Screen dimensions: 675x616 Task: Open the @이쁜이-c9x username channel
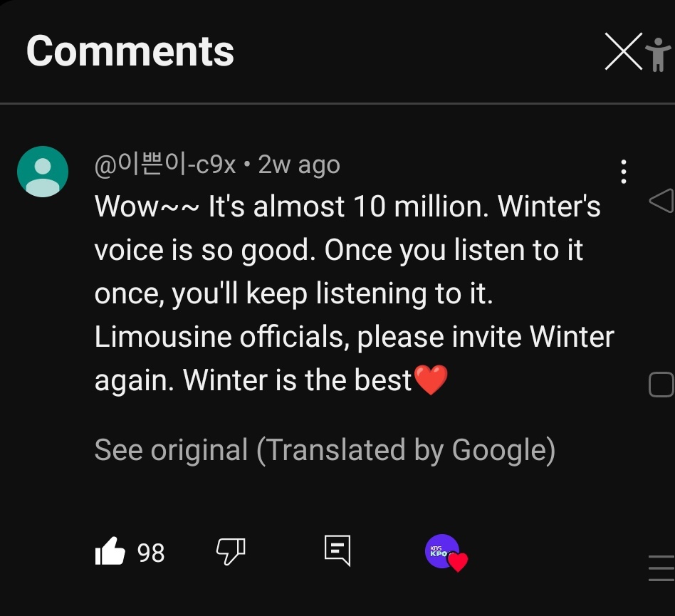pos(165,165)
